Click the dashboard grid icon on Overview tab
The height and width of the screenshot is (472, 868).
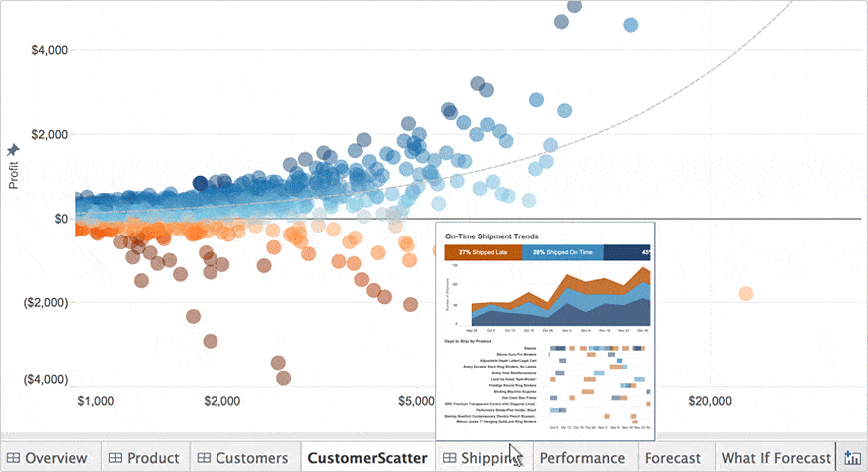(12, 458)
